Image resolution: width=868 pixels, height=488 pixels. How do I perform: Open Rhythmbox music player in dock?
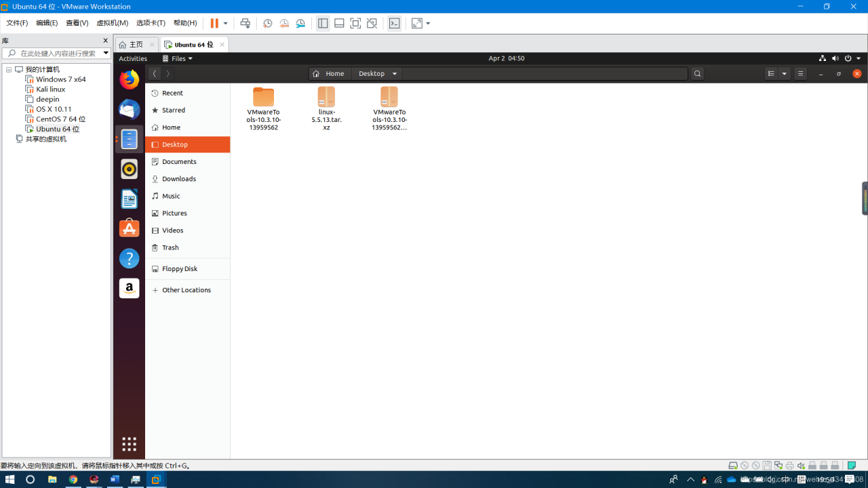[x=130, y=169]
